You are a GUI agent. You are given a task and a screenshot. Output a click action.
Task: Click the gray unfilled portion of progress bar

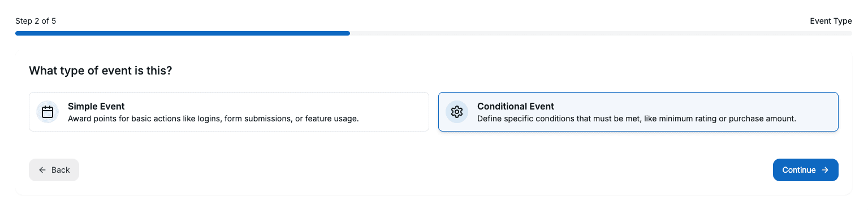pyautogui.click(x=601, y=33)
